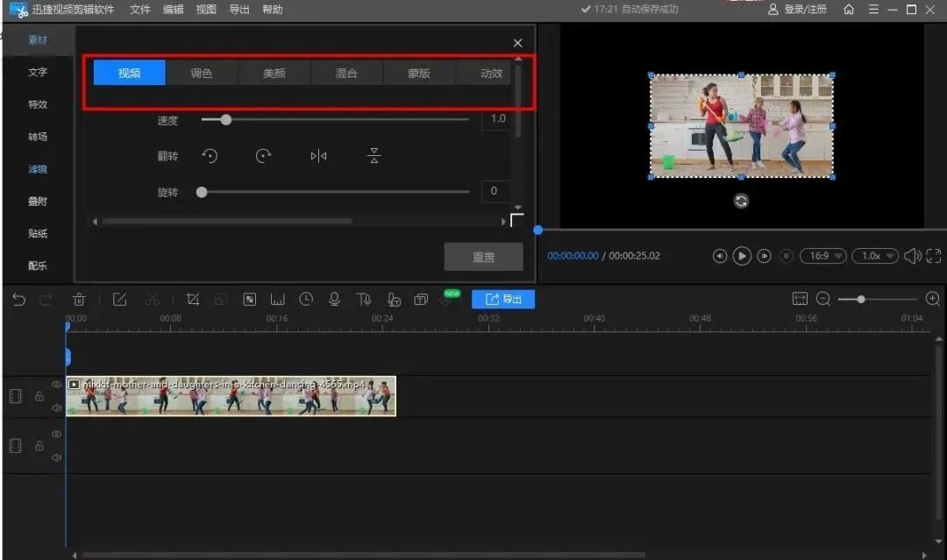Open the 文件 menu
This screenshot has width=947, height=560.
[140, 10]
